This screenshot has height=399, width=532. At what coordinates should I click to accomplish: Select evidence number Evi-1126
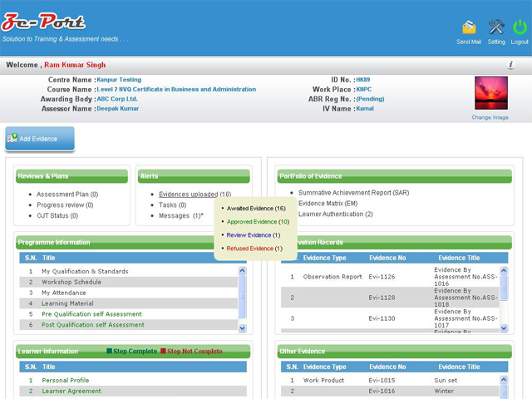pos(382,277)
